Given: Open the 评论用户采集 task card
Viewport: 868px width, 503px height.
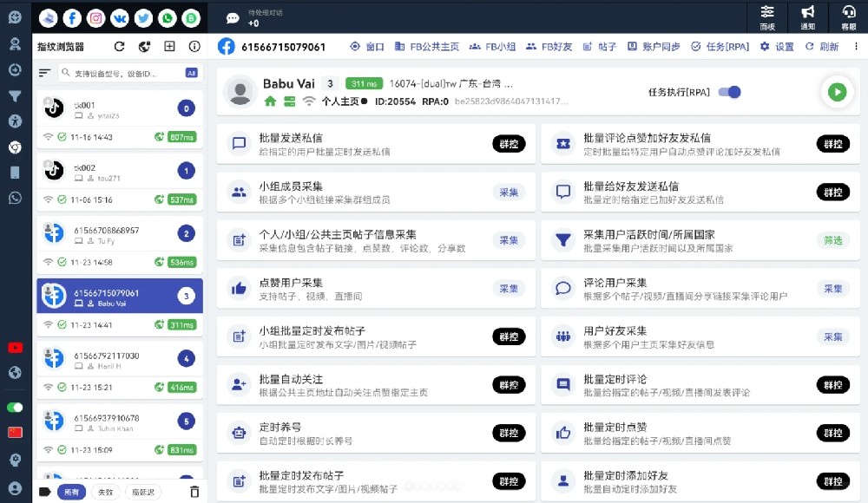Looking at the screenshot, I should pyautogui.click(x=700, y=288).
